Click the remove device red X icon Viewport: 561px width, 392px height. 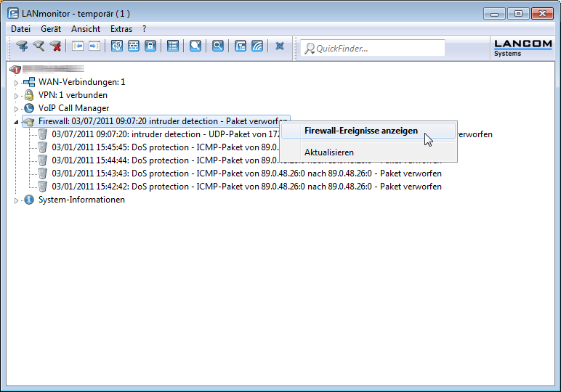pos(55,46)
